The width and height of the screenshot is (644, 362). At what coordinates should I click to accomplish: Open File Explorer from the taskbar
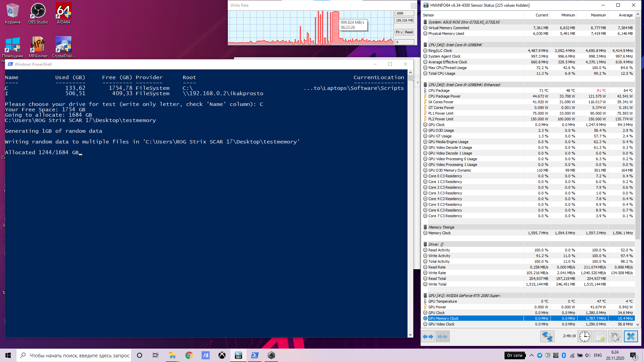172,355
